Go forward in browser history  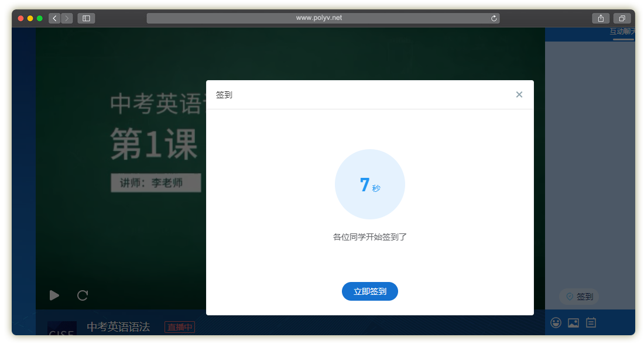point(67,18)
